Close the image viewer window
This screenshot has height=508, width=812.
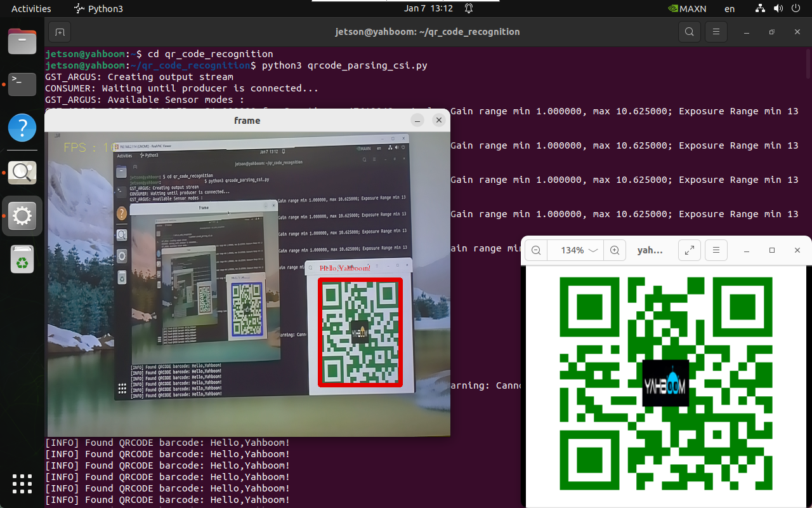(797, 250)
